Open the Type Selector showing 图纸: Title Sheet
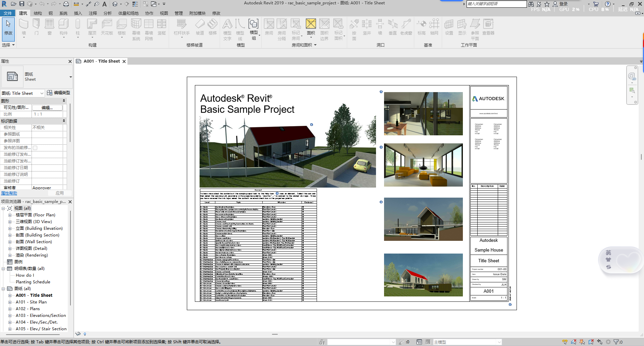Screen dimensions: 644x346 click(x=22, y=93)
